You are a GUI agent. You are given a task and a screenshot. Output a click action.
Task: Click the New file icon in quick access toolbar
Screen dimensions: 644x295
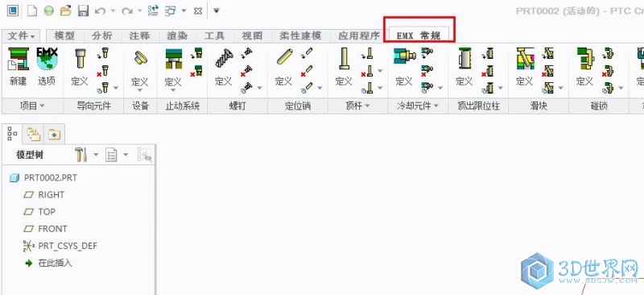tap(31, 10)
